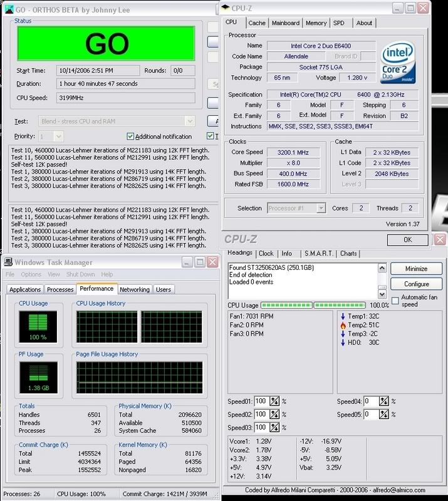Click the Speed01 percent toggle icon

[274, 401]
